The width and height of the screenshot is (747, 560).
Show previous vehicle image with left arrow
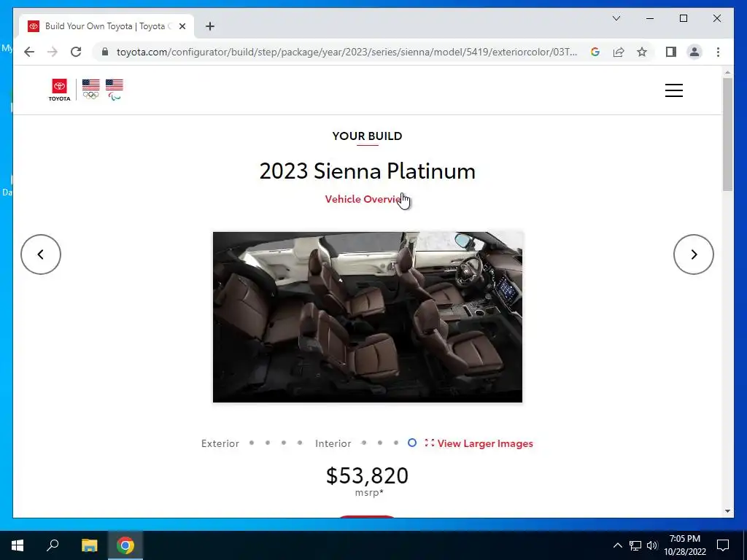tap(41, 254)
